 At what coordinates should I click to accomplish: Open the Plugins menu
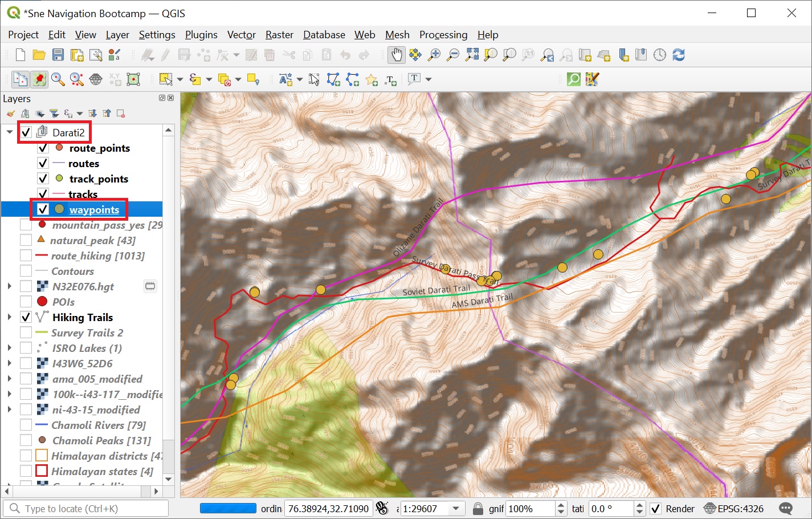201,35
